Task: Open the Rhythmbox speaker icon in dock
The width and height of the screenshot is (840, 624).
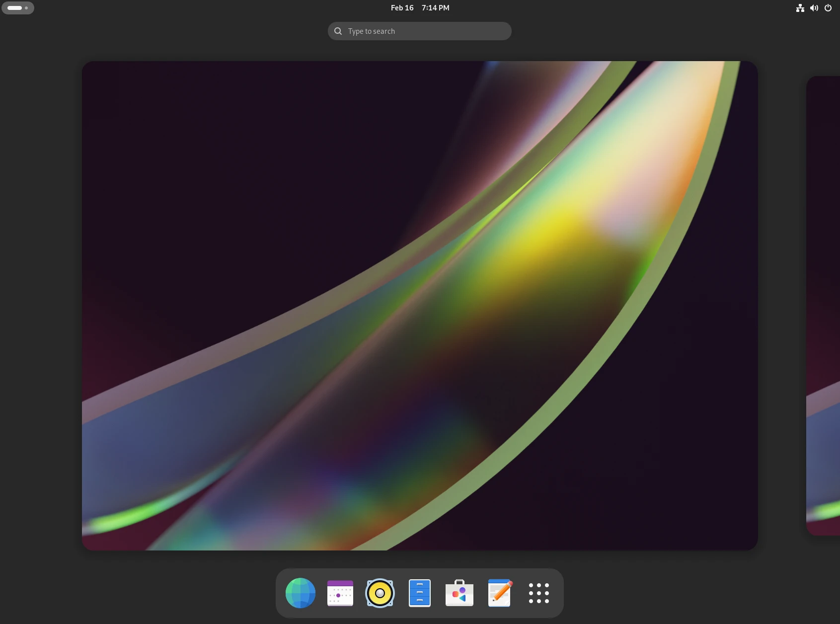Action: pos(380,593)
